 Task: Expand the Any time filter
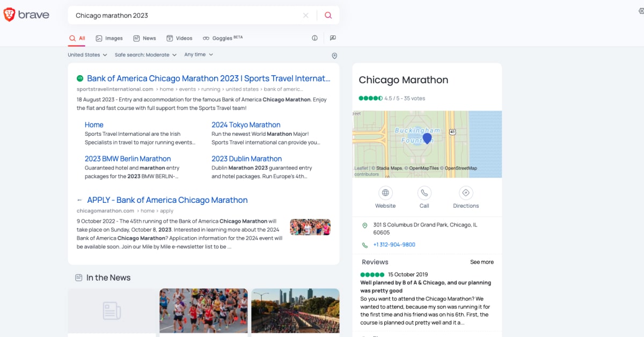199,55
